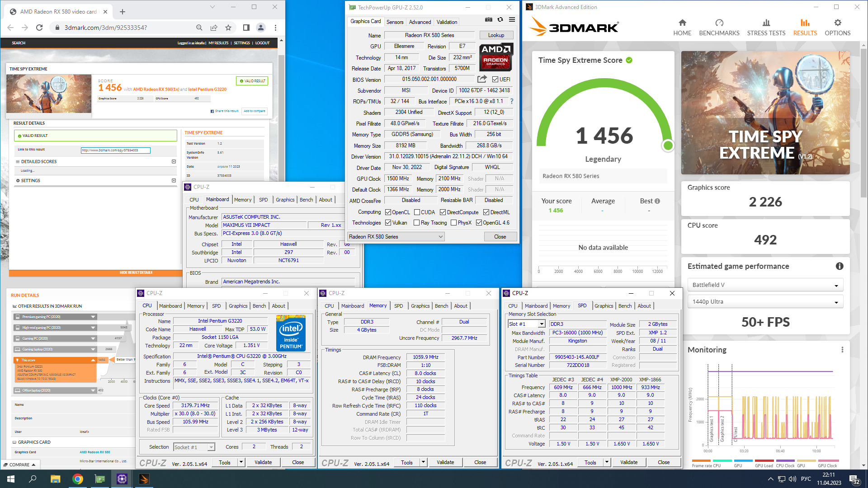The image size is (868, 488).
Task: Open 3DMark STRESS TESTS section
Action: coord(766,28)
